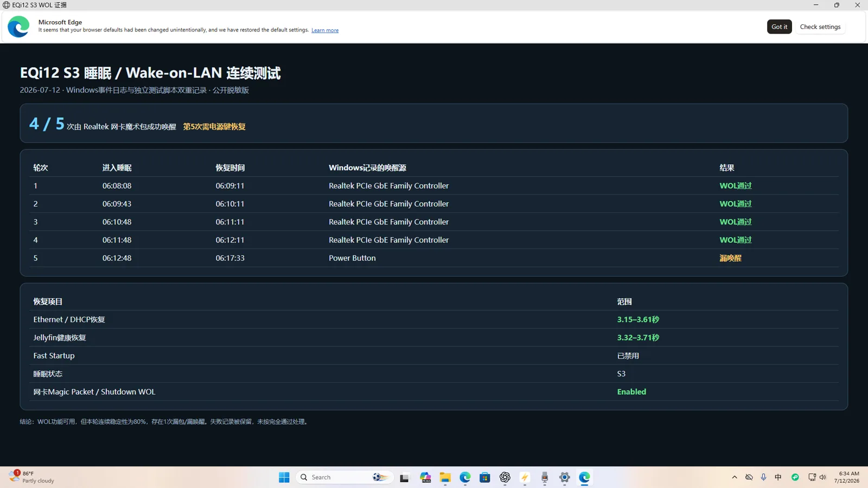868x488 pixels.
Task: Open Microsoft Store from the taskbar
Action: pyautogui.click(x=485, y=477)
